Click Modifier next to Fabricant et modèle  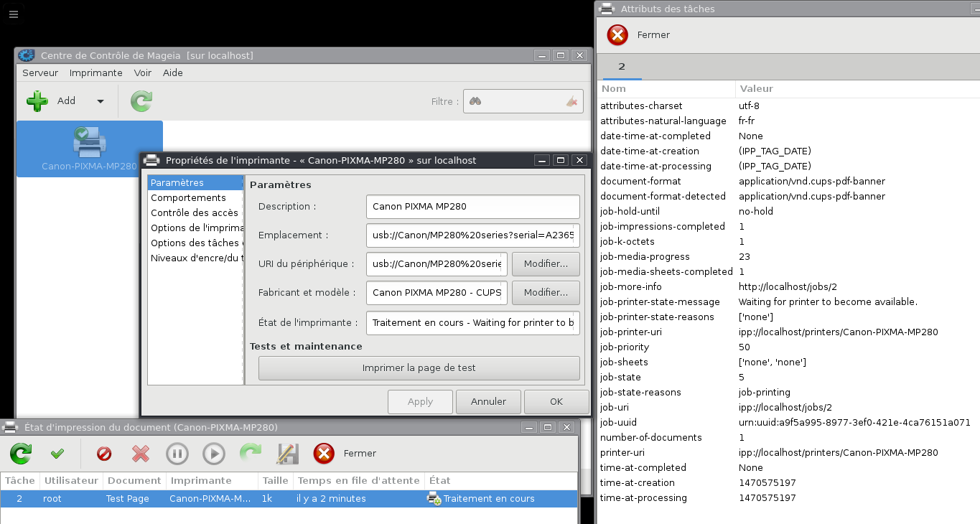pos(546,292)
